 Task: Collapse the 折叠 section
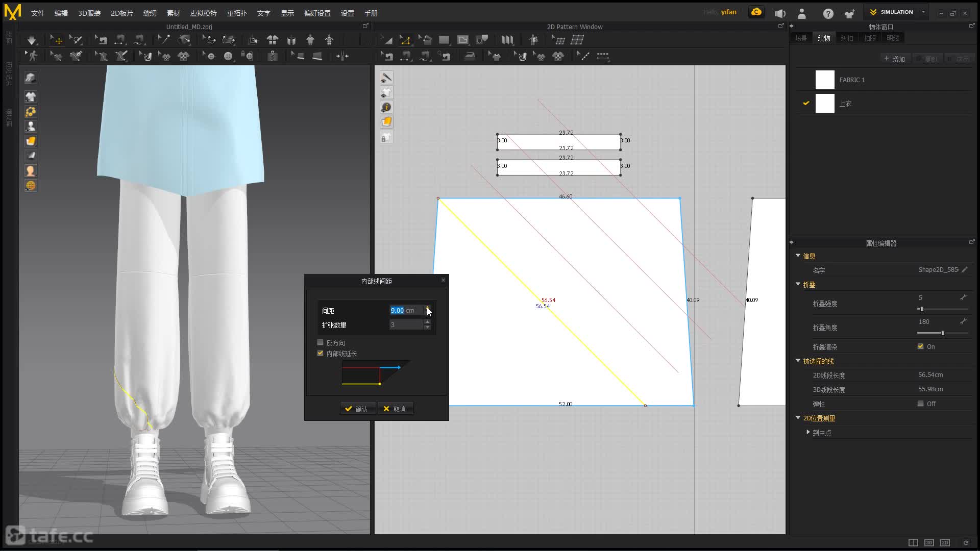(x=798, y=284)
